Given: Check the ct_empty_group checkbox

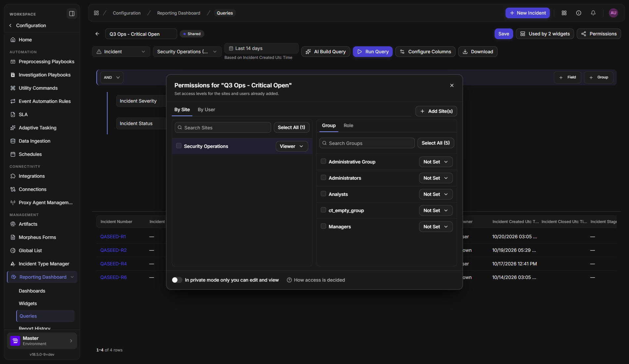Looking at the screenshot, I should [323, 210].
